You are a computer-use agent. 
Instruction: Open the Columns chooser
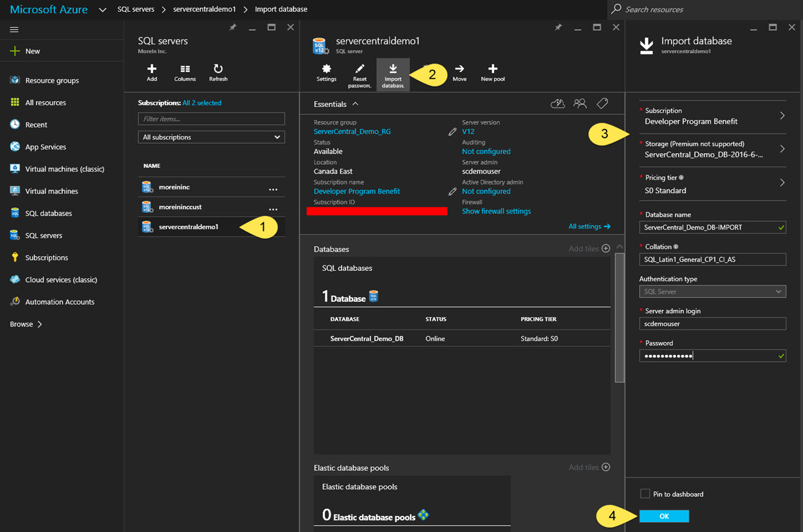(185, 73)
